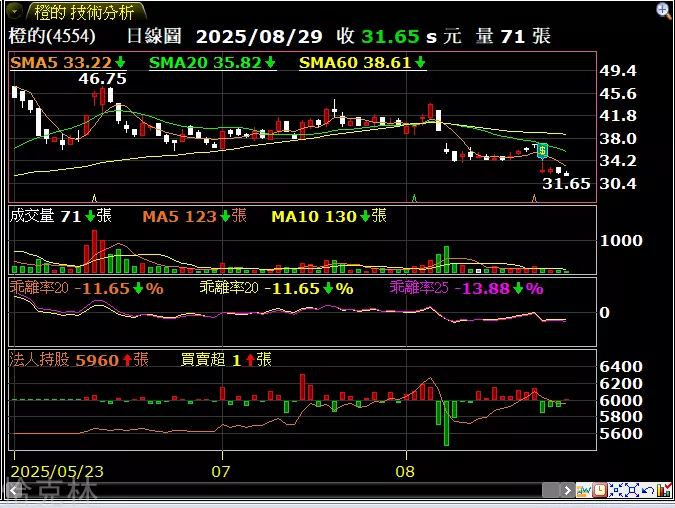
Task: Click the expand chart arrows icon
Action: (x=632, y=490)
